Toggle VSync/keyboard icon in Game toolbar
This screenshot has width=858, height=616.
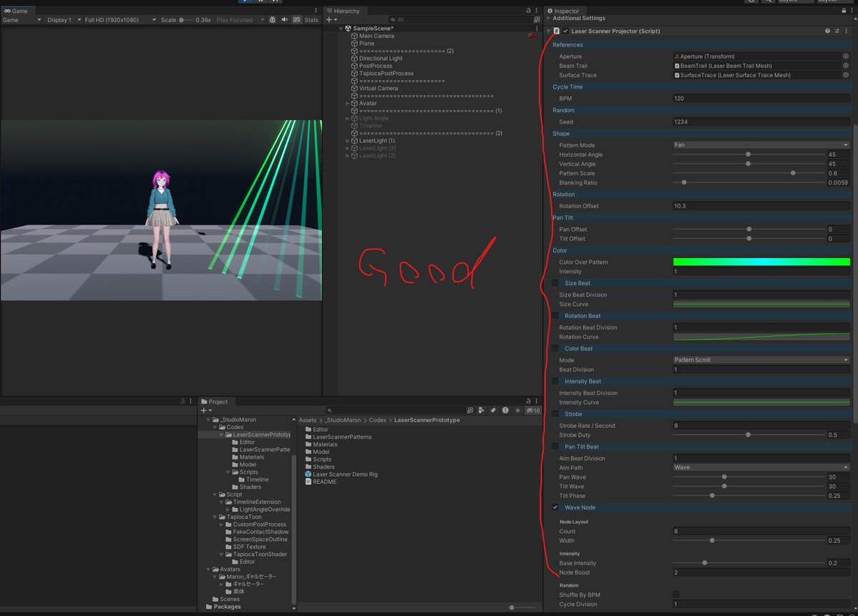[296, 20]
